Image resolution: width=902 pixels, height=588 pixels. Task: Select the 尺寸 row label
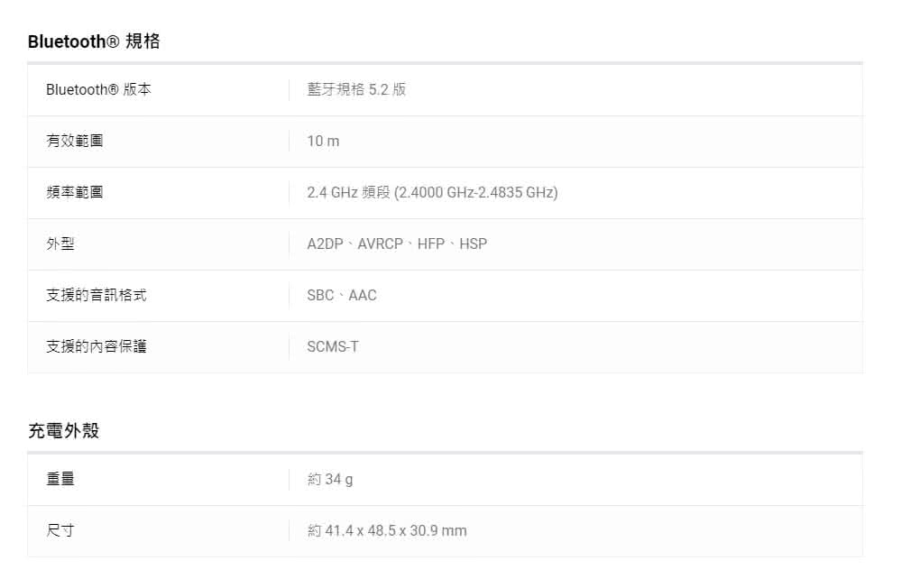pos(60,530)
